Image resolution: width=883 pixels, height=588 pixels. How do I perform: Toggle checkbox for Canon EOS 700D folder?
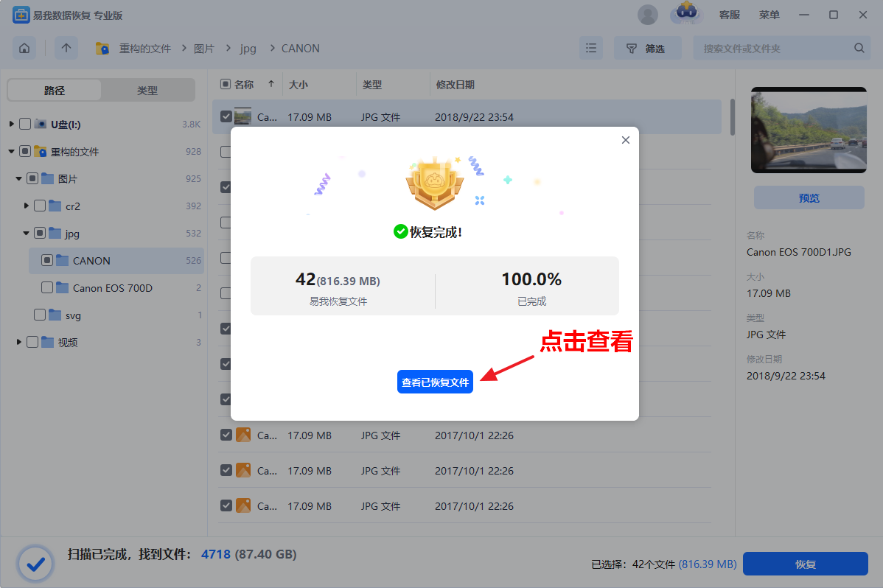click(x=47, y=288)
